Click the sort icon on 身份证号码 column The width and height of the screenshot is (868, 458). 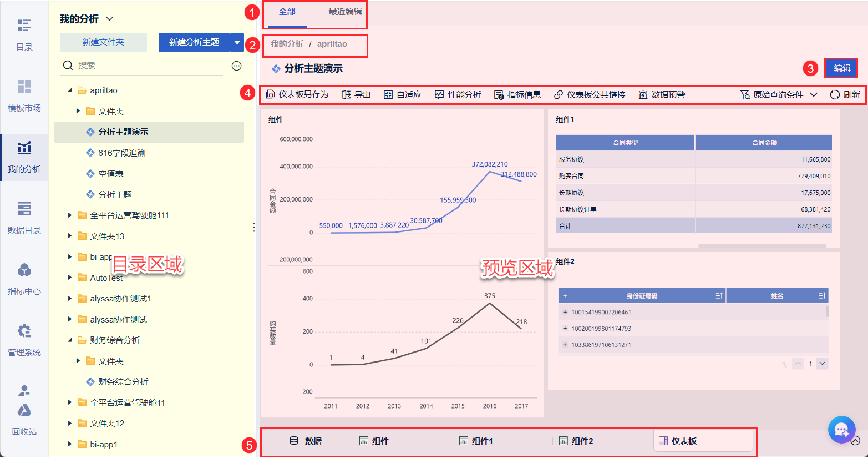tap(719, 296)
